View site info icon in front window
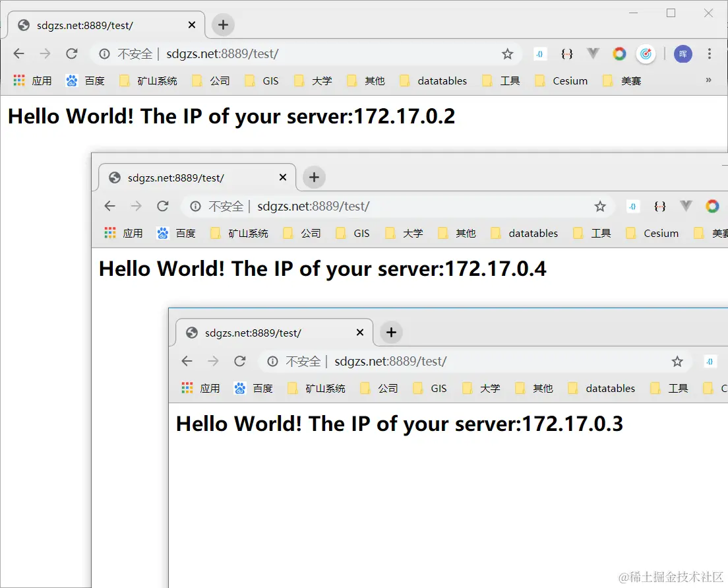 tap(272, 361)
